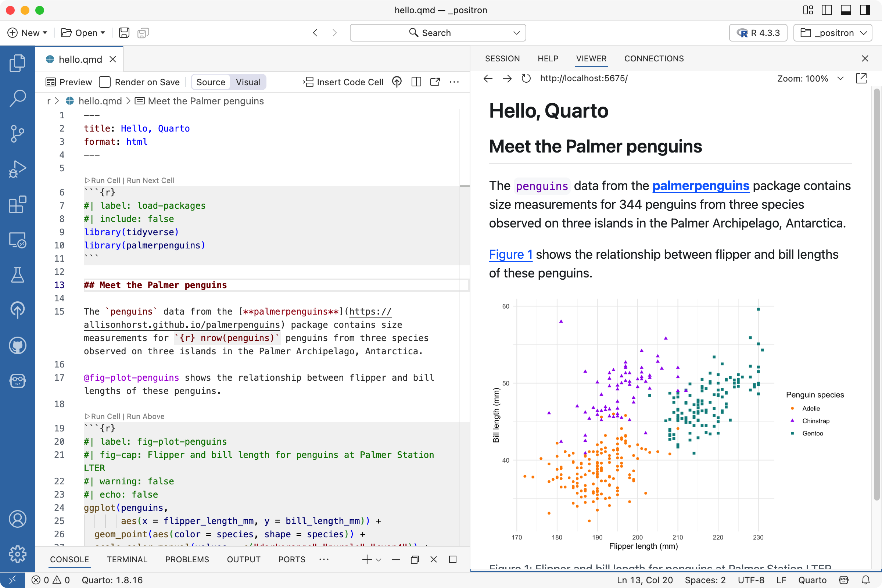Open the TERMINAL panel tab
This screenshot has height=588, width=882.
click(x=127, y=559)
